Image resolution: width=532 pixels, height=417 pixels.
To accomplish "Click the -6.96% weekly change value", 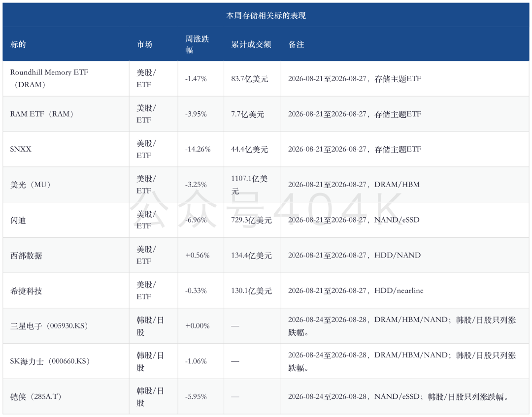I will 196,220.
